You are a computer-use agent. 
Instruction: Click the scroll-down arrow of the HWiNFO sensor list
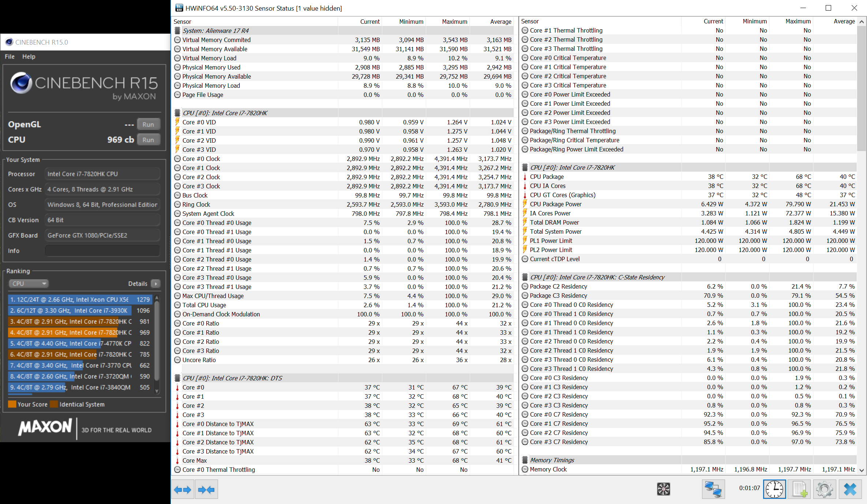pyautogui.click(x=862, y=470)
